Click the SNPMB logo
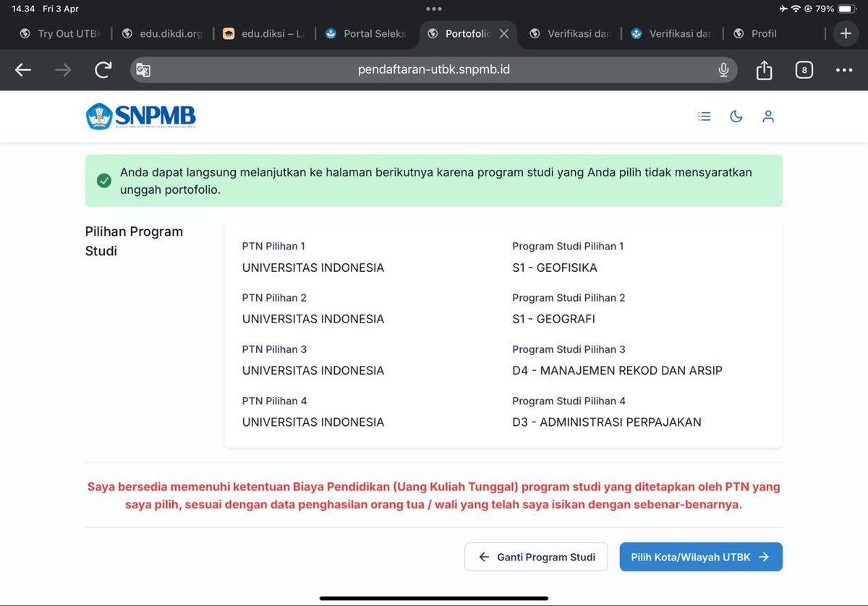 click(x=140, y=116)
